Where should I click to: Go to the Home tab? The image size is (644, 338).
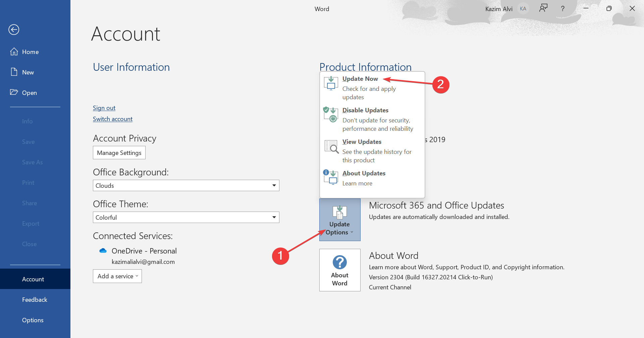pyautogui.click(x=35, y=52)
